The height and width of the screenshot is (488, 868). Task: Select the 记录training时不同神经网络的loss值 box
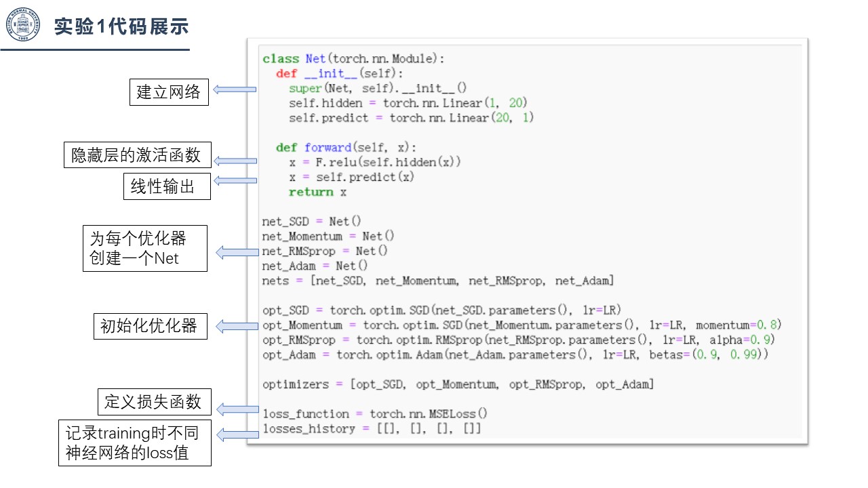tap(135, 443)
